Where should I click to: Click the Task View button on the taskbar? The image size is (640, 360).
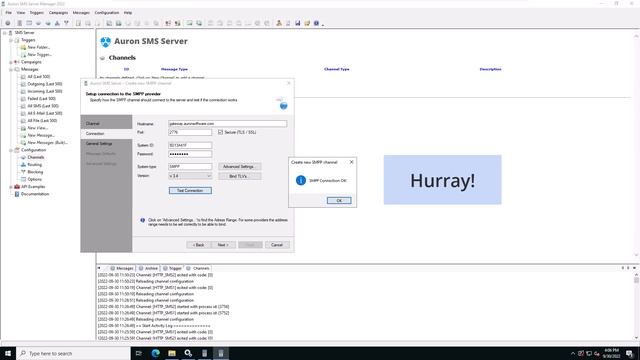[x=139, y=353]
